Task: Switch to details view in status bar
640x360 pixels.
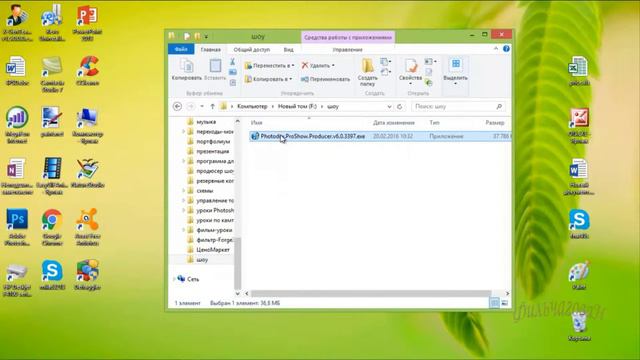Action: point(494,303)
